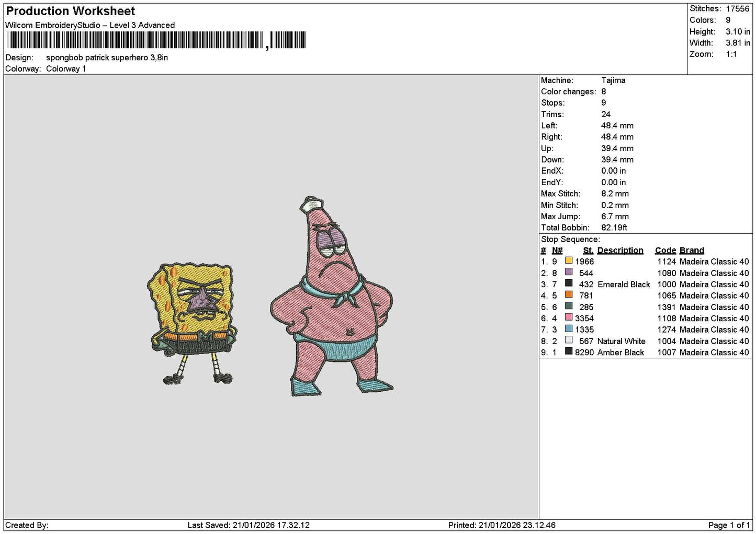Click the Color changes value '8'
Image resolution: width=756 pixels, height=534 pixels.
tap(604, 92)
